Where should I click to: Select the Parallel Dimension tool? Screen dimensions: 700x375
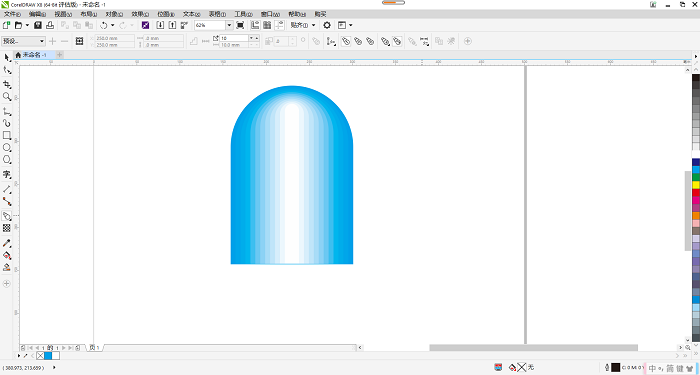click(x=7, y=189)
